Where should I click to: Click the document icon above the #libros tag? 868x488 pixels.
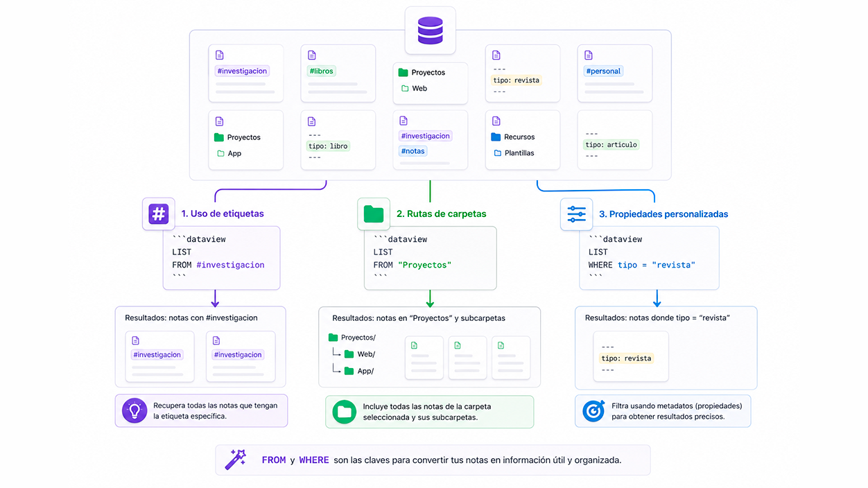click(x=312, y=55)
